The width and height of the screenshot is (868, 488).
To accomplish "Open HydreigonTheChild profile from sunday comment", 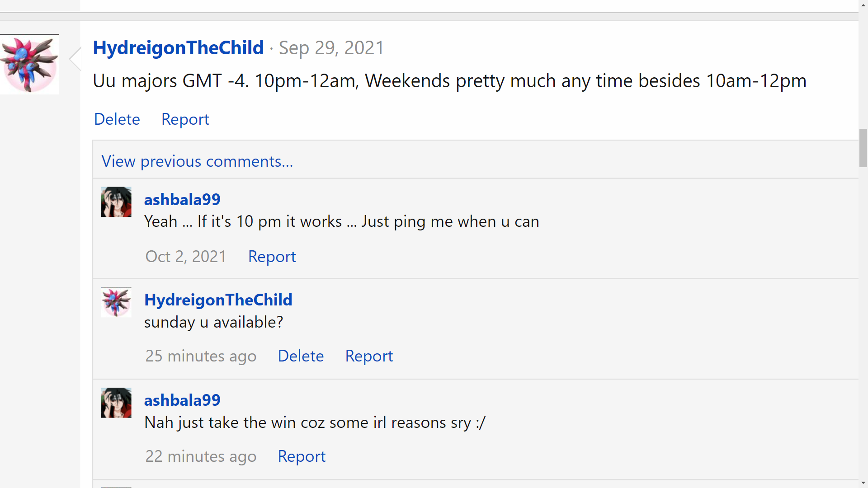I will click(x=218, y=300).
